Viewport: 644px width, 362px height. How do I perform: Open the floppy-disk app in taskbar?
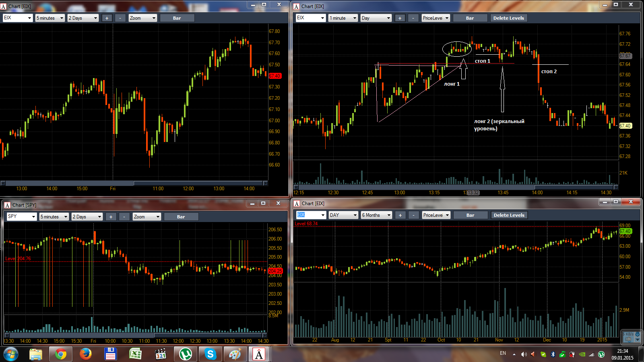pyautogui.click(x=110, y=354)
